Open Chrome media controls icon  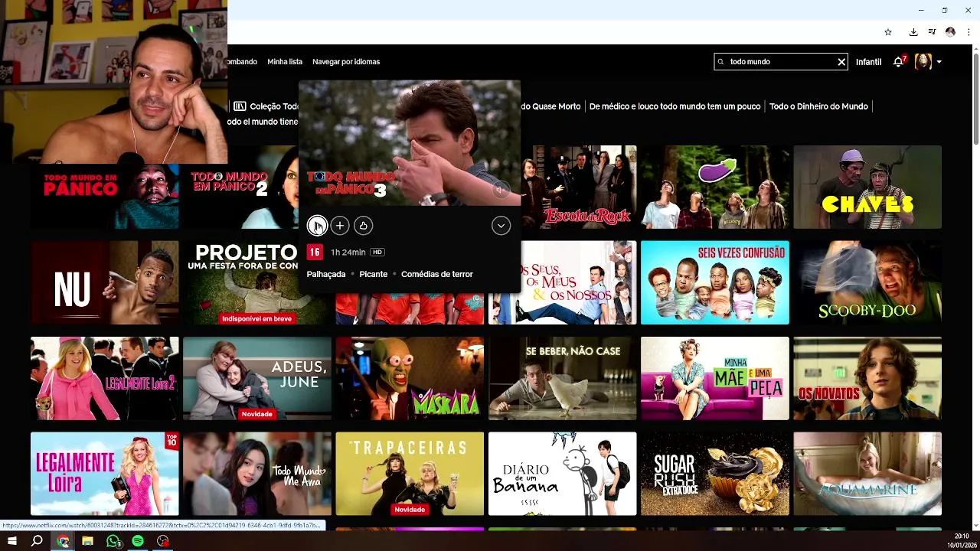pyautogui.click(x=932, y=32)
